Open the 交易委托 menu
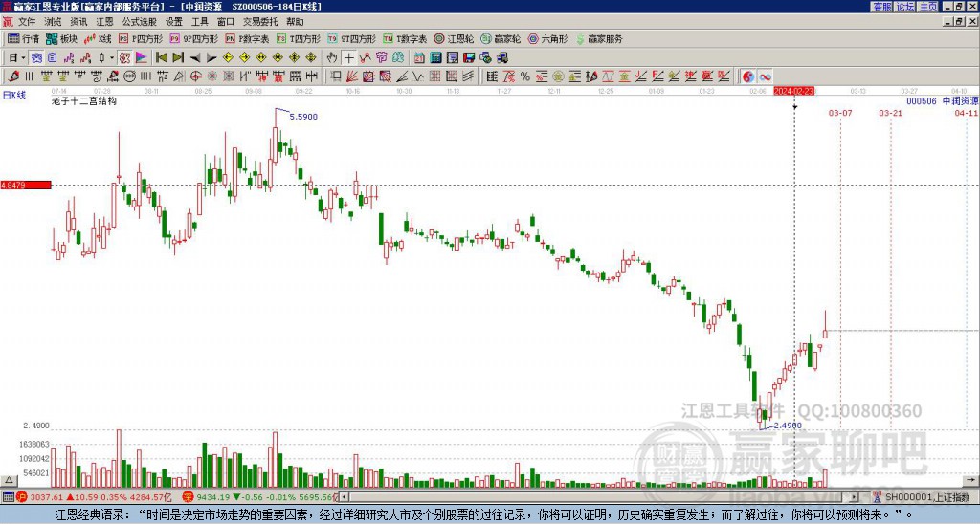The image size is (980, 524). click(x=260, y=22)
